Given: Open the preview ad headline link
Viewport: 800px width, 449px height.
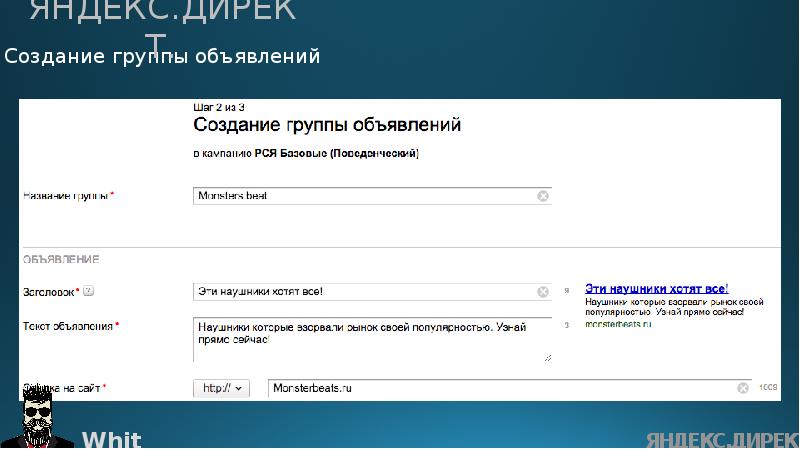Looking at the screenshot, I should coord(656,288).
